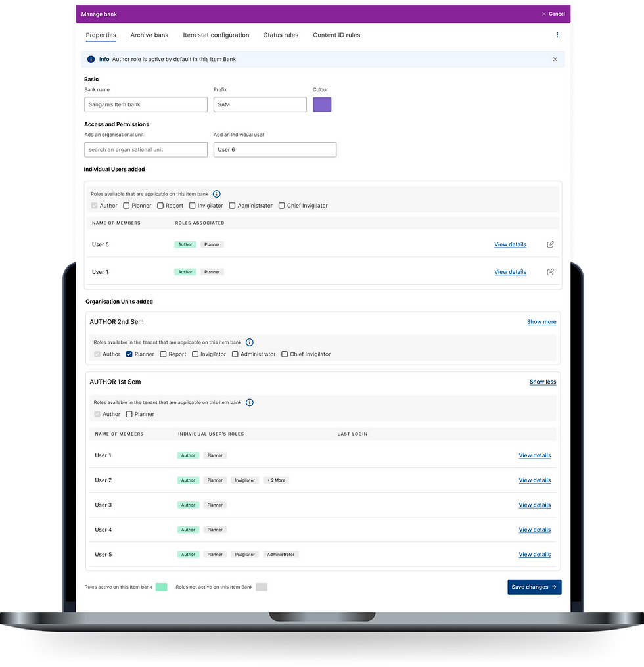Enable Chief Invigilator for Individual Users
This screenshot has width=644, height=667.
282,206
